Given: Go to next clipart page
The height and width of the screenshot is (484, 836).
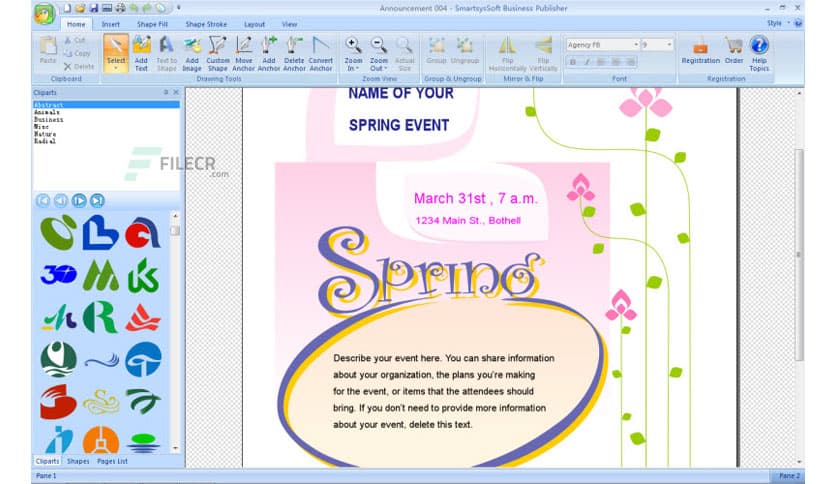Looking at the screenshot, I should 79,200.
